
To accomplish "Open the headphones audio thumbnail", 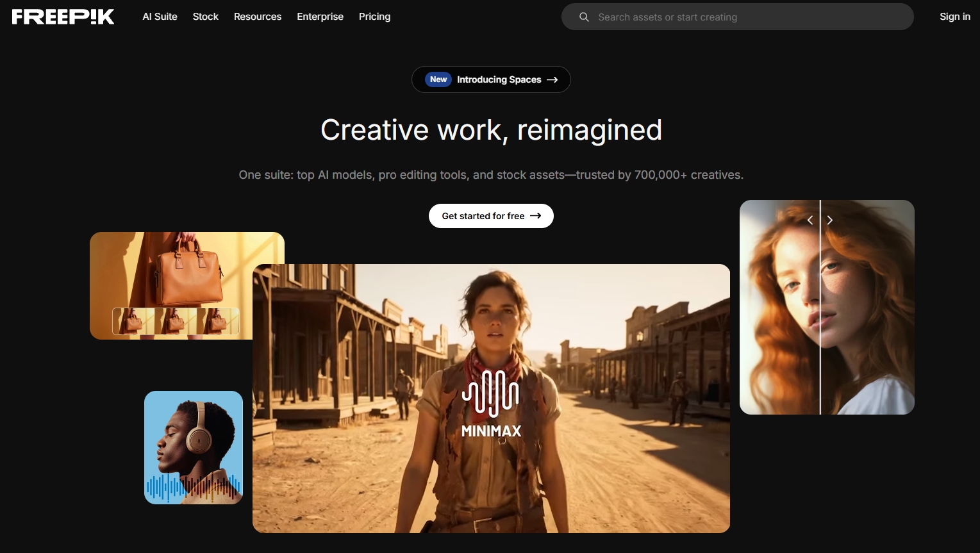I will (x=194, y=447).
